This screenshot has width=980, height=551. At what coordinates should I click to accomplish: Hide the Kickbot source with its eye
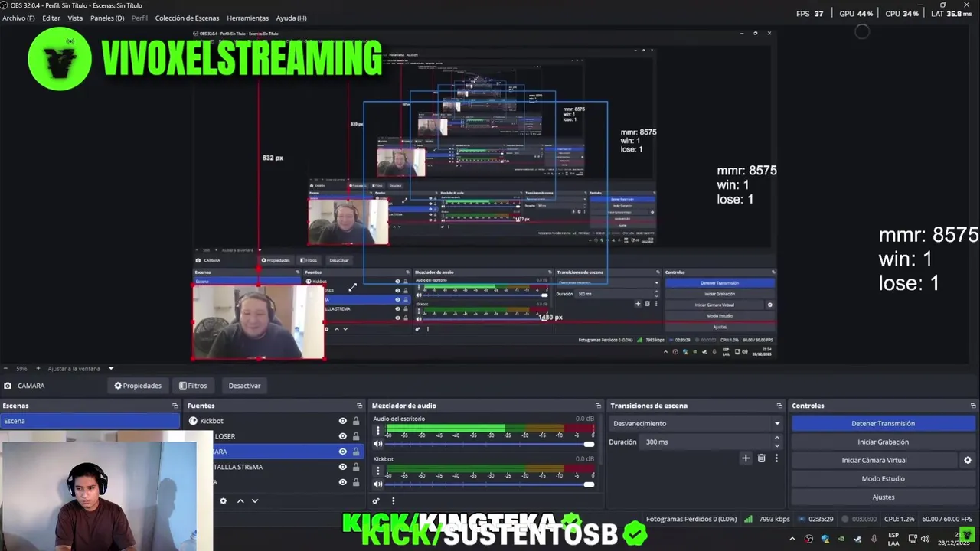pyautogui.click(x=343, y=421)
